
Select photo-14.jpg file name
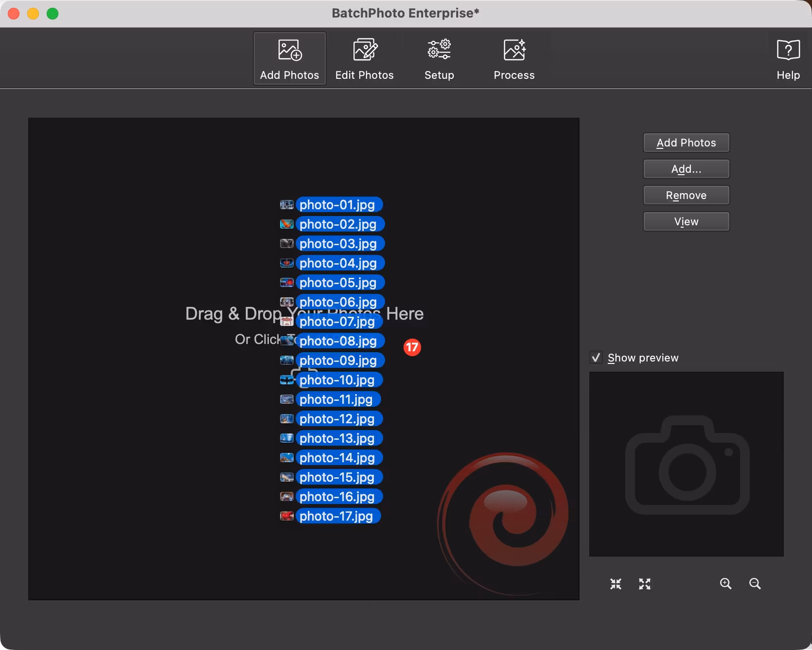339,458
